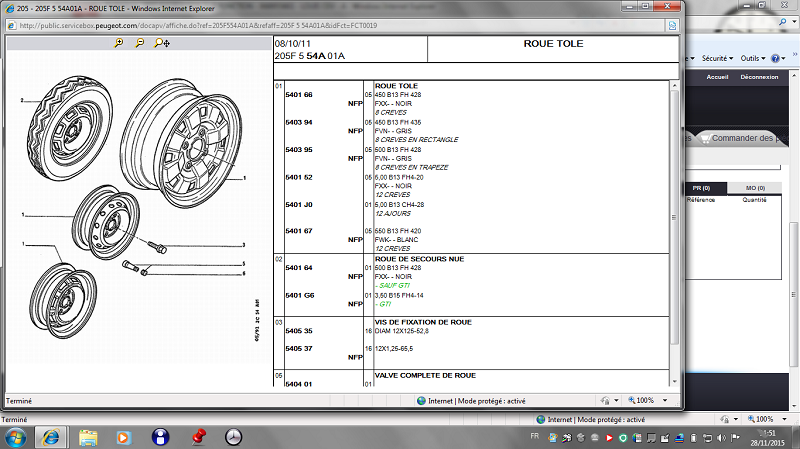Open the search provider dropdown arrow
800x449 pixels.
pos(794,22)
